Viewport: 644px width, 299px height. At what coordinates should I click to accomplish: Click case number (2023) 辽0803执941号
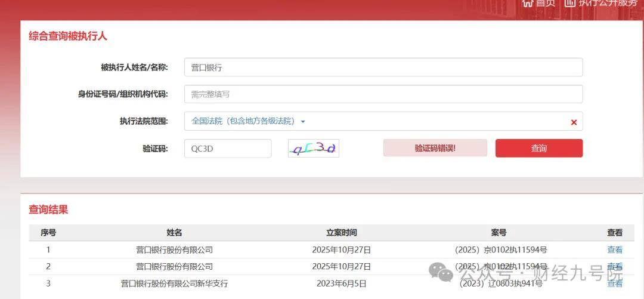[500, 283]
